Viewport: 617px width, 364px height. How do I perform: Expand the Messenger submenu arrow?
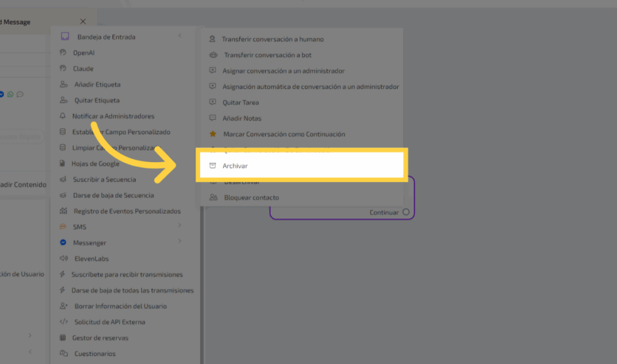[x=180, y=242]
